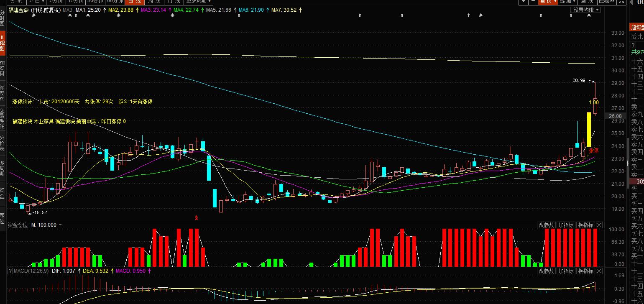Click the red S marker below the chart
644x304 pixels.
tap(196, 217)
